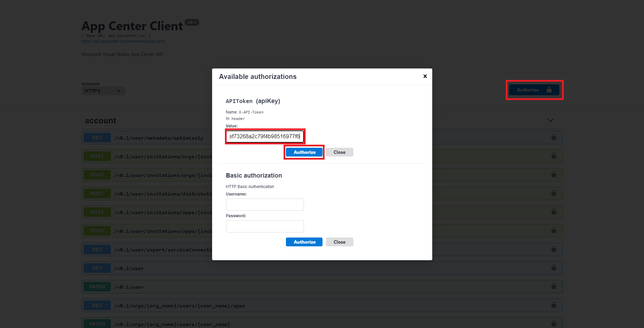This screenshot has height=328, width=644.
Task: Click lock icon on optimizely metadata row
Action: tap(554, 137)
